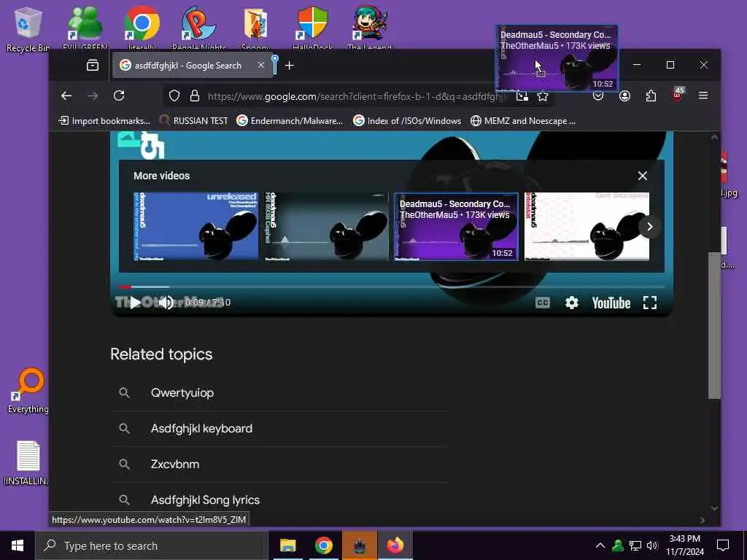Open a new tab with the plus button
The height and width of the screenshot is (560, 747).
(289, 66)
